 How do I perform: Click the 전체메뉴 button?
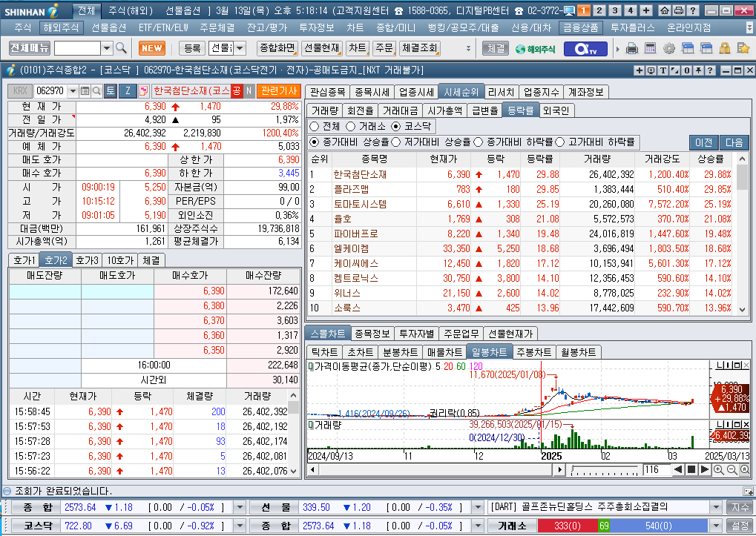click(30, 47)
